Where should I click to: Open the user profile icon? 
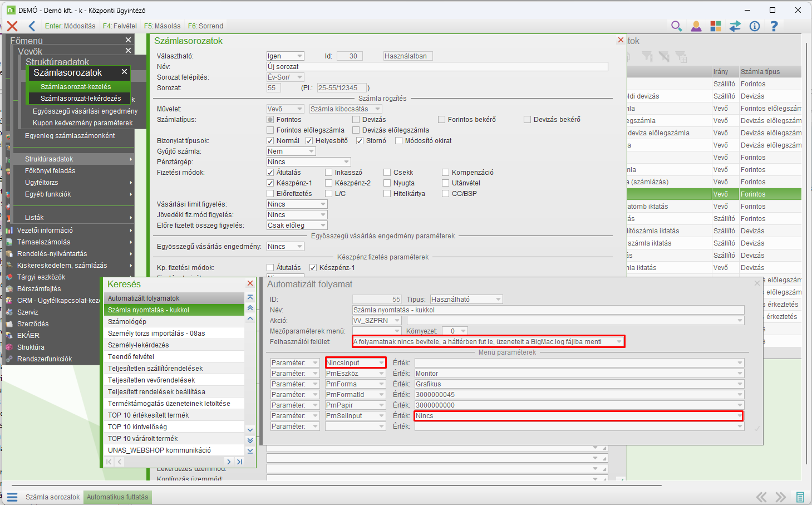coord(696,26)
